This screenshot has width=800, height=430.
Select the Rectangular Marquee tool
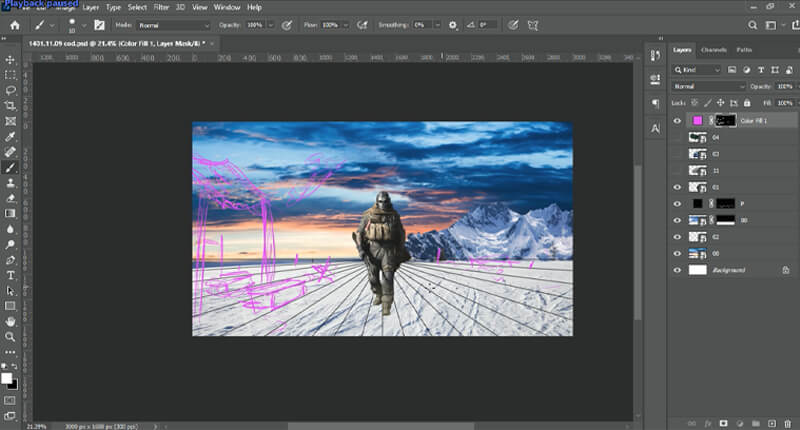coord(10,75)
